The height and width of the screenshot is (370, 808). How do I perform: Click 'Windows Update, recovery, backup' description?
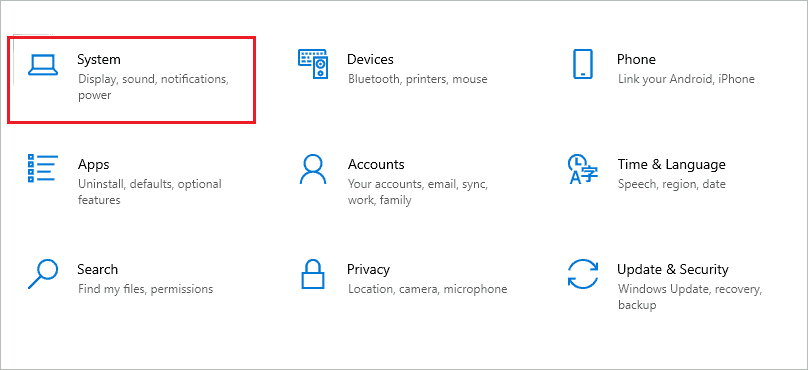coord(689,297)
